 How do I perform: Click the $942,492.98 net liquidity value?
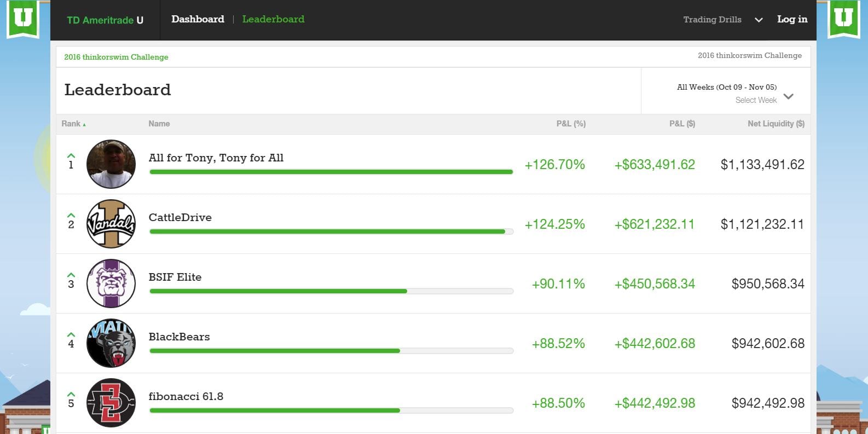point(768,403)
